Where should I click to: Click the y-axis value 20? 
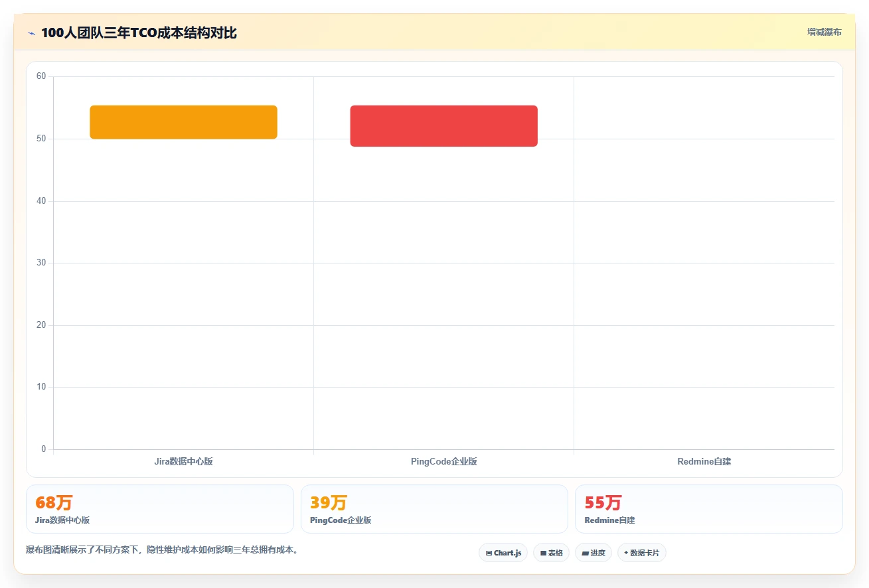tap(41, 325)
